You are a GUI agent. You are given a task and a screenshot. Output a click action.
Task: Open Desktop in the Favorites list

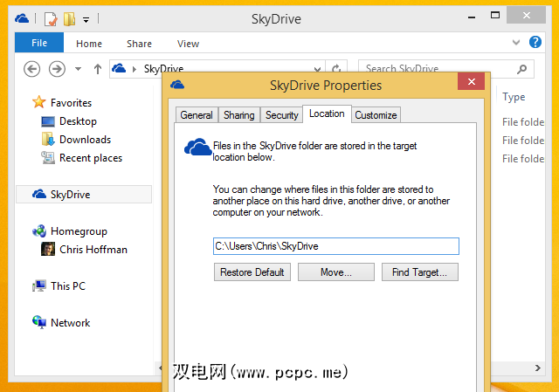click(x=78, y=121)
